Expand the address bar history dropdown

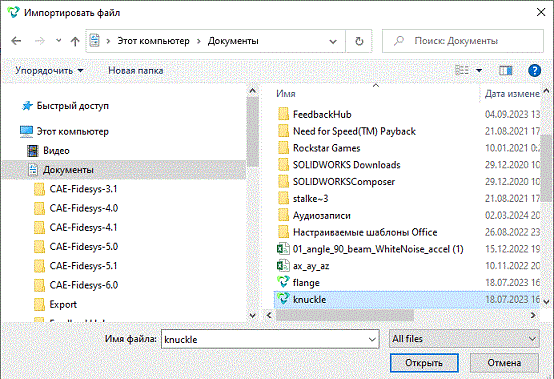333,41
